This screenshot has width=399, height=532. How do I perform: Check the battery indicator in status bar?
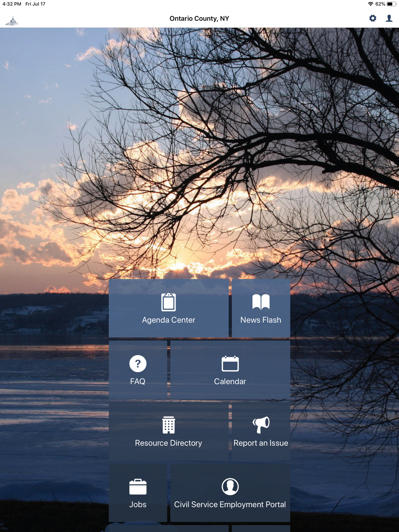click(x=391, y=4)
